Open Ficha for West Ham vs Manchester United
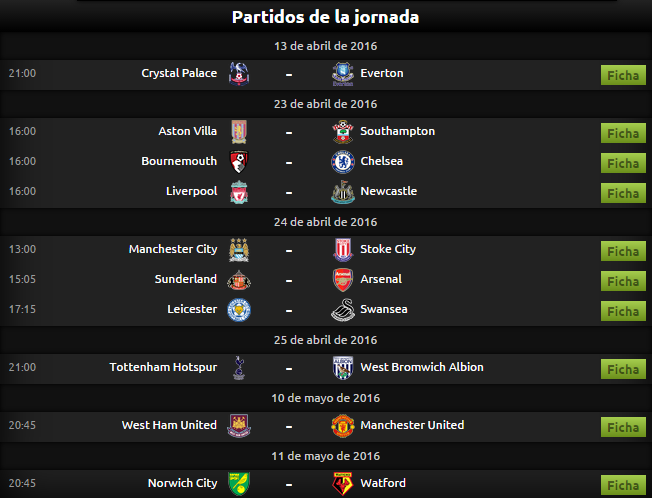Image resolution: width=652 pixels, height=498 pixels. [x=623, y=427]
